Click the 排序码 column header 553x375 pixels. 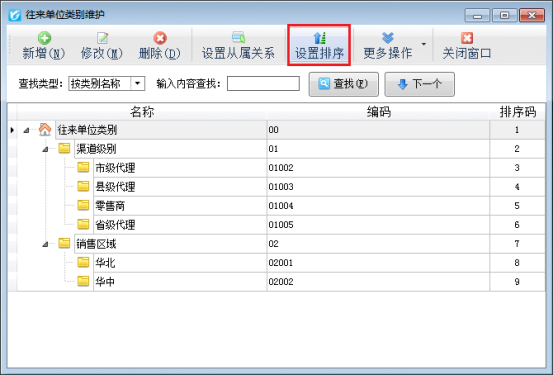(517, 112)
